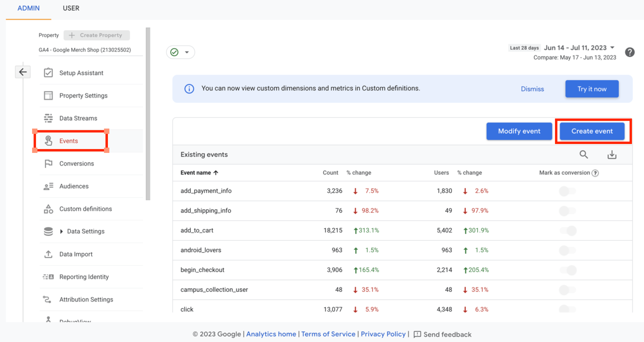This screenshot has width=644, height=342.
Task: Click the Users column header
Action: tap(441, 173)
